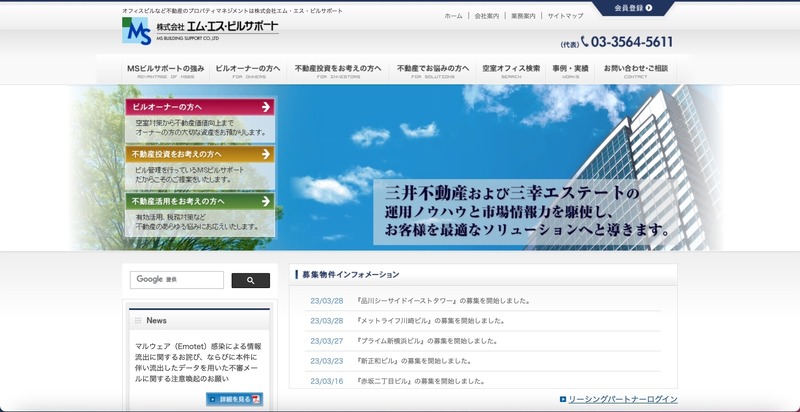Screen dimensions: 800x412
Task: Open 空室オフィス検索 navigation item
Action: 511,70
